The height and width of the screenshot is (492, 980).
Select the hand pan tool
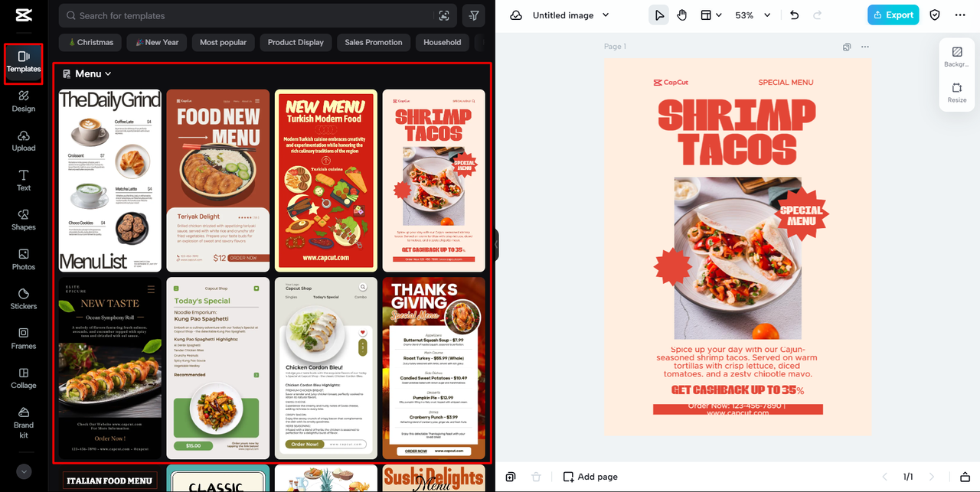[x=682, y=15]
